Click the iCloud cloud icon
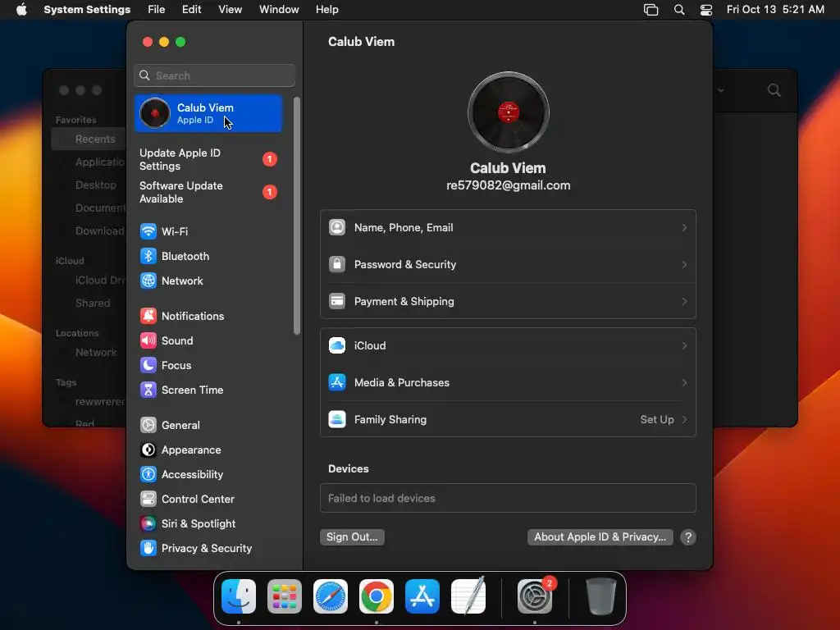 (337, 345)
